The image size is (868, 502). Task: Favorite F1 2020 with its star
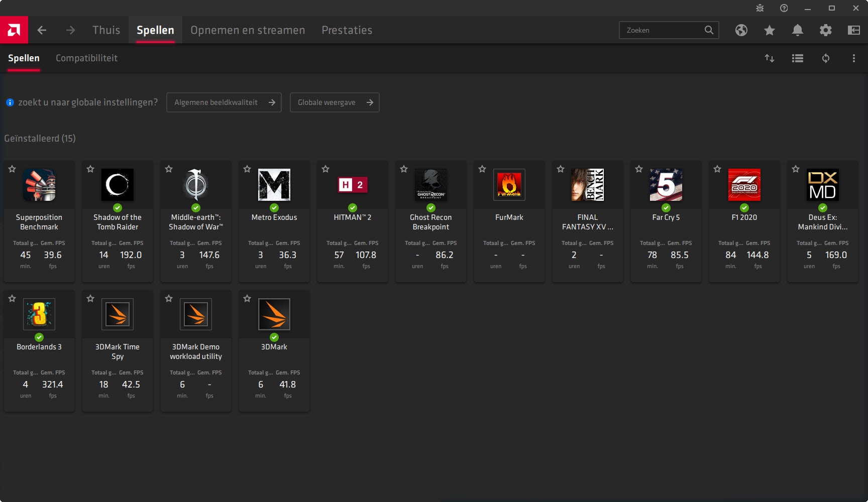tap(717, 169)
